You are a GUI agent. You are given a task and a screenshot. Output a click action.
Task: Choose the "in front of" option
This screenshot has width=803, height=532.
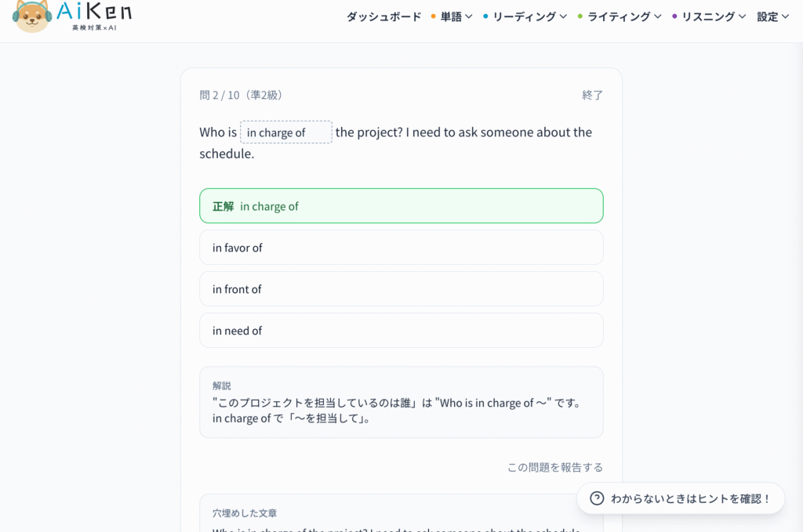click(x=401, y=289)
